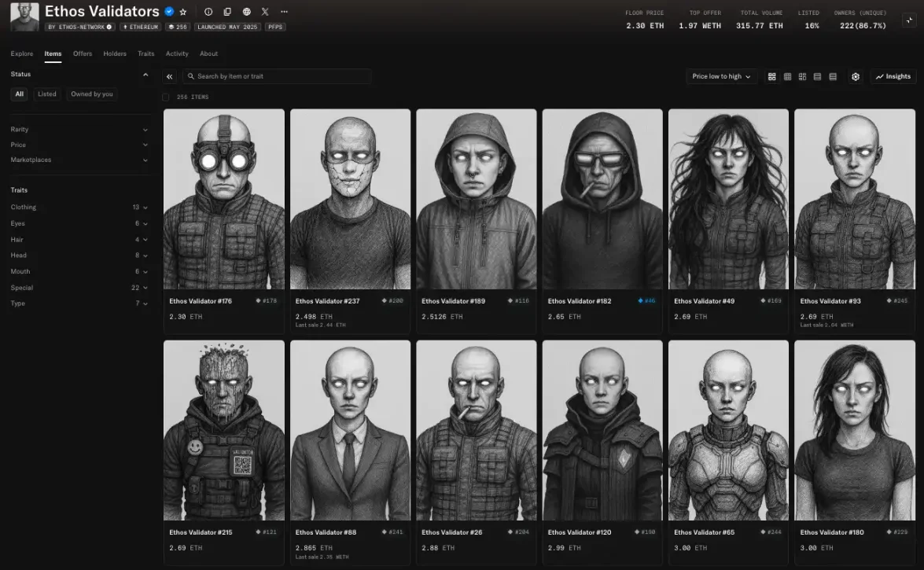The width and height of the screenshot is (924, 570).
Task: Expand the Special trait filter
Action: click(79, 288)
